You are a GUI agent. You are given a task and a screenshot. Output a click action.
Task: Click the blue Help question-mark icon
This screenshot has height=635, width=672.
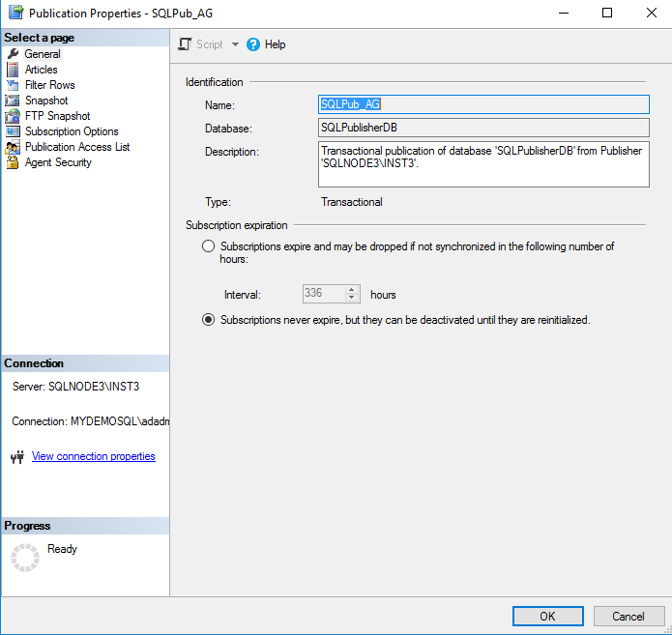tap(253, 44)
